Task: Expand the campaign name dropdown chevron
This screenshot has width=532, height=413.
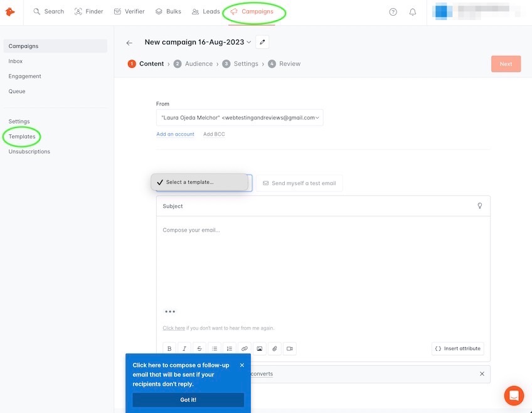Action: tap(248, 42)
